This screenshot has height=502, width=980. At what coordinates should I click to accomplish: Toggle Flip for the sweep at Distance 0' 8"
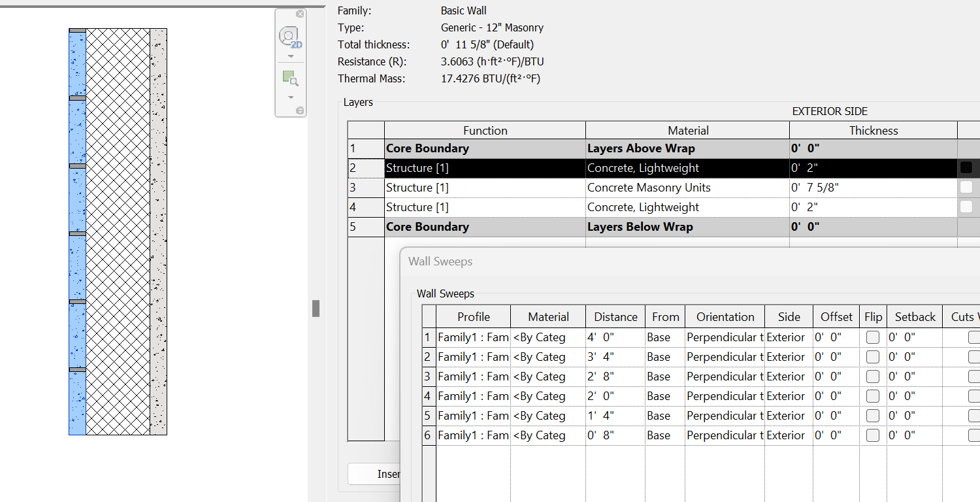coord(873,435)
